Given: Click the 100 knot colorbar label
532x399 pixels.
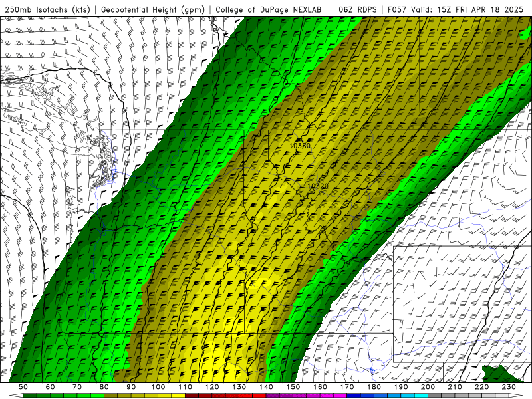Looking at the screenshot, I should point(158,387).
